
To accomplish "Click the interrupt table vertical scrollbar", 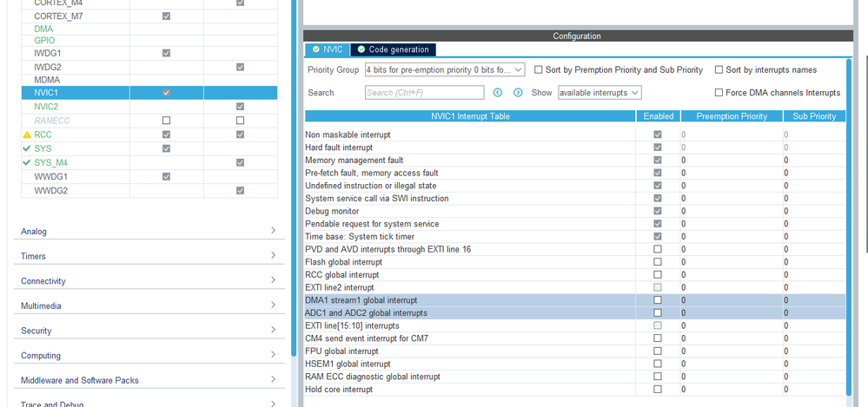I will [x=849, y=226].
